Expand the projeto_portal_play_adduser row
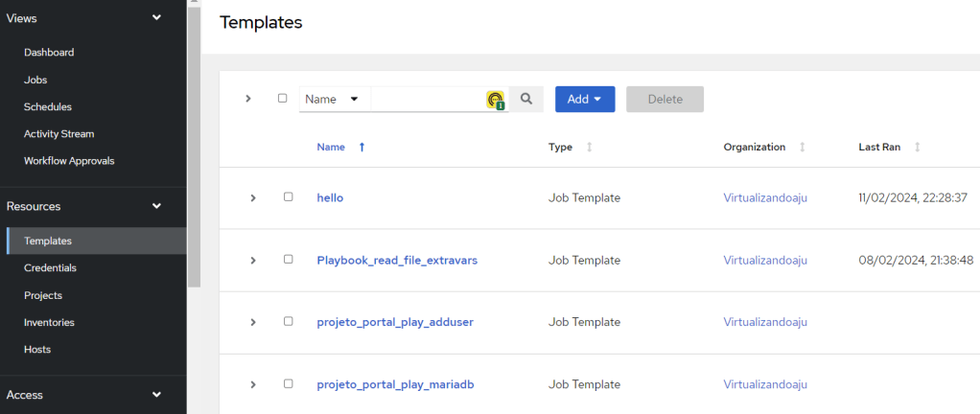The width and height of the screenshot is (980, 414). coord(253,322)
